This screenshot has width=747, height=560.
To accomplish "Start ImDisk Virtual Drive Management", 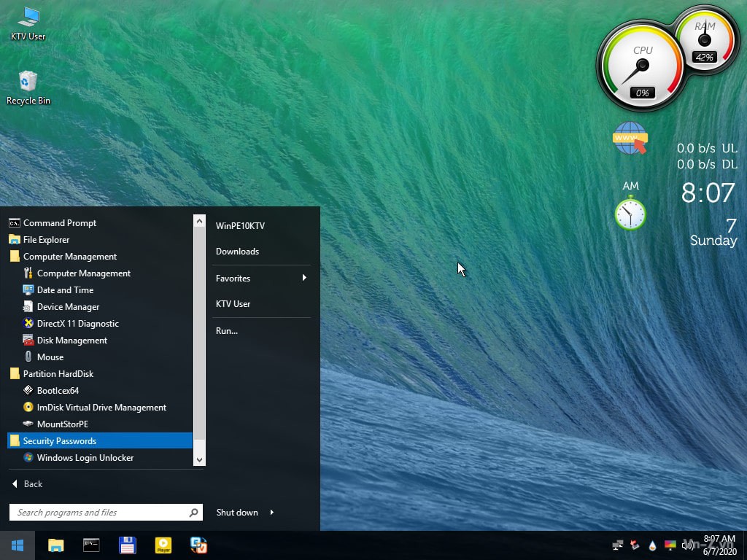I will click(101, 408).
